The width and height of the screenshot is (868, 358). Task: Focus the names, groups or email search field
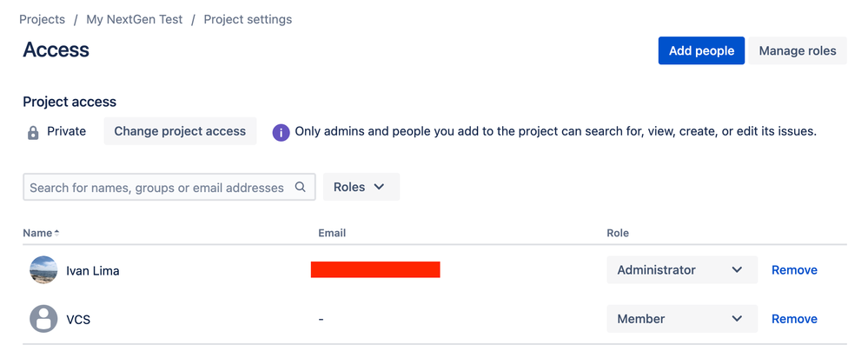(x=169, y=187)
